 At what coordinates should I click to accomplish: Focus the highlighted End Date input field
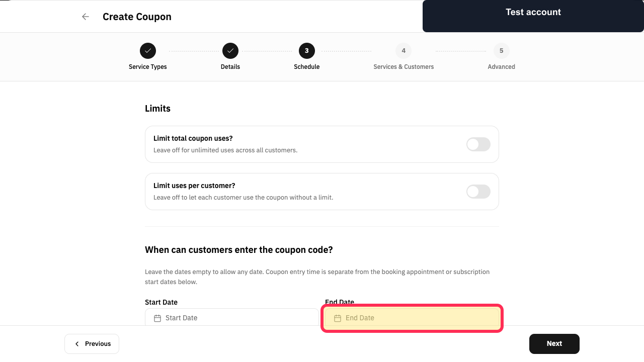412,318
